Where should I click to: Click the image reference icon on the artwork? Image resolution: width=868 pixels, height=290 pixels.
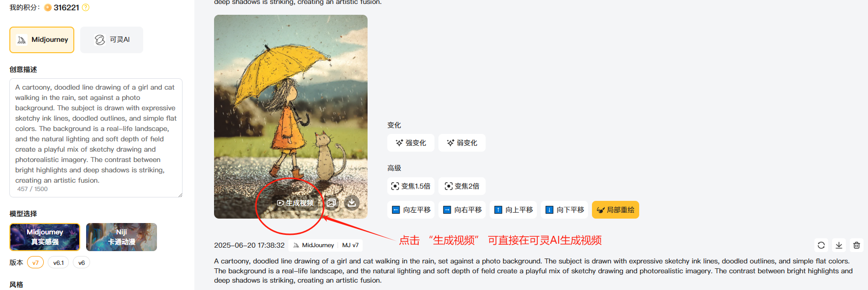tap(331, 203)
